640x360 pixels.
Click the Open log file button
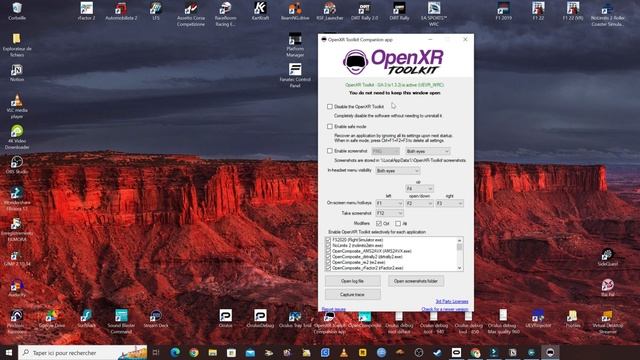click(x=353, y=281)
